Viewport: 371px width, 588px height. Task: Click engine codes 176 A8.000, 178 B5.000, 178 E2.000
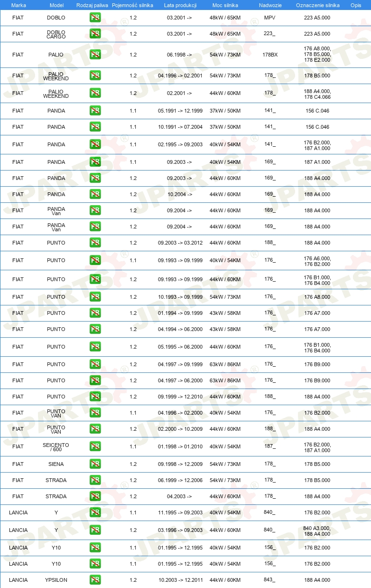tap(317, 55)
